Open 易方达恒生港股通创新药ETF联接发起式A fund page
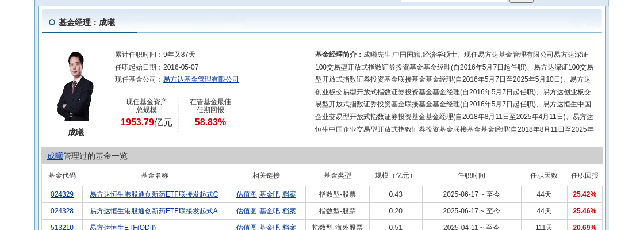This screenshot has width=644, height=230. [x=154, y=211]
